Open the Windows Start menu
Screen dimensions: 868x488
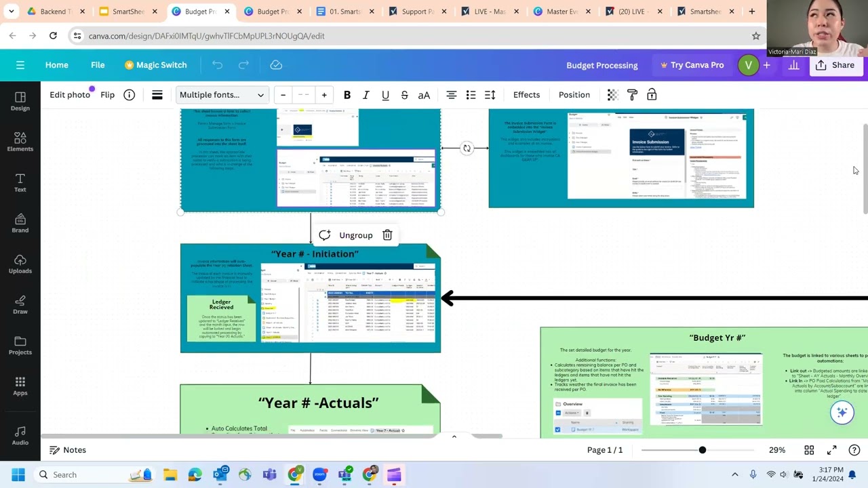click(x=18, y=474)
